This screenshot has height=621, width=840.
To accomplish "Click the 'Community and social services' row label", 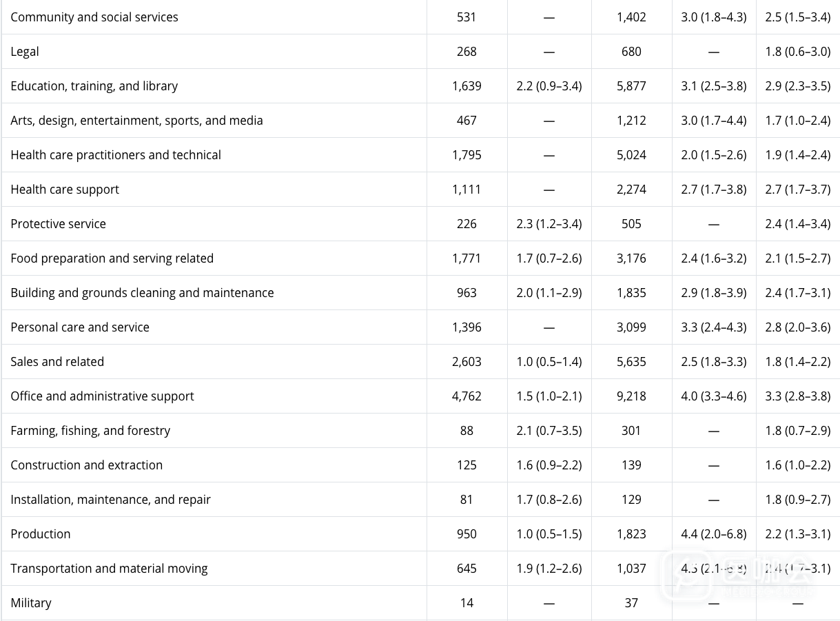I will 94,17.
